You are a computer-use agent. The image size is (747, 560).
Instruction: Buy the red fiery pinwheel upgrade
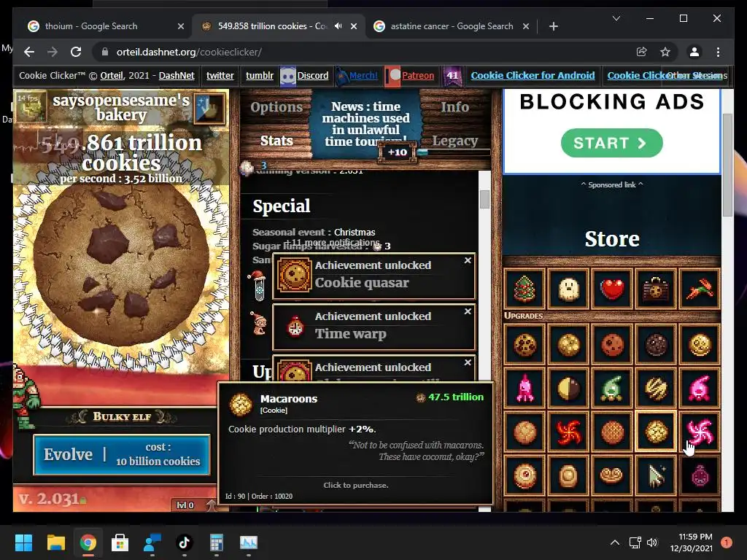[568, 432]
